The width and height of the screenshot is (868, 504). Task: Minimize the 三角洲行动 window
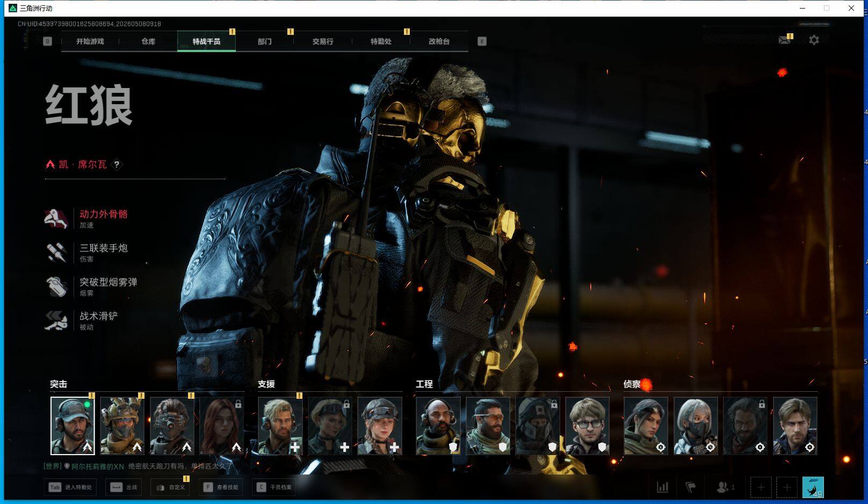pos(802,8)
